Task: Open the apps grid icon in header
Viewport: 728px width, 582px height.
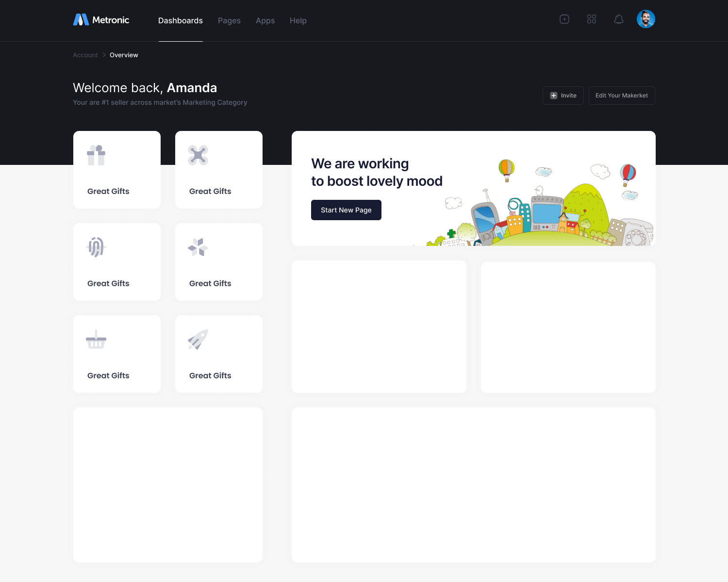Action: [591, 19]
